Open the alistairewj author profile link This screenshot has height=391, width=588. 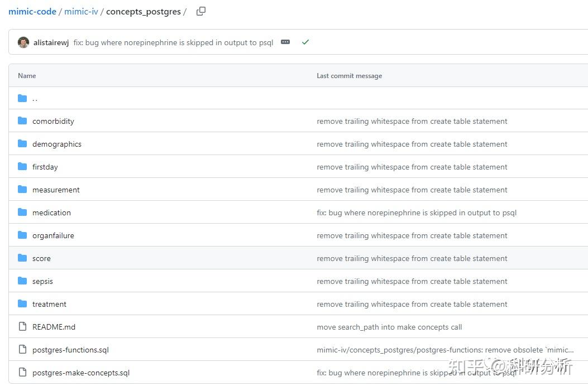pos(51,42)
